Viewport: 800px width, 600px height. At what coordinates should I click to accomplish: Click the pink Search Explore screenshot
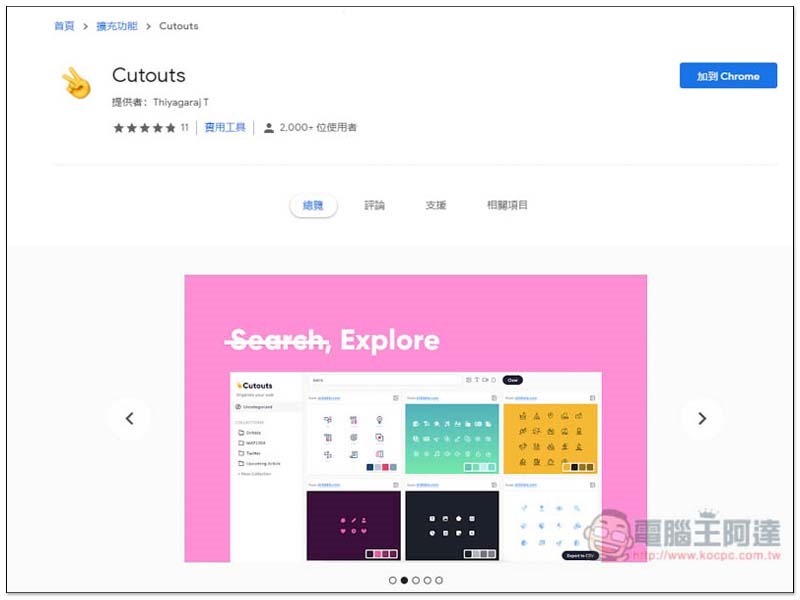pyautogui.click(x=415, y=418)
